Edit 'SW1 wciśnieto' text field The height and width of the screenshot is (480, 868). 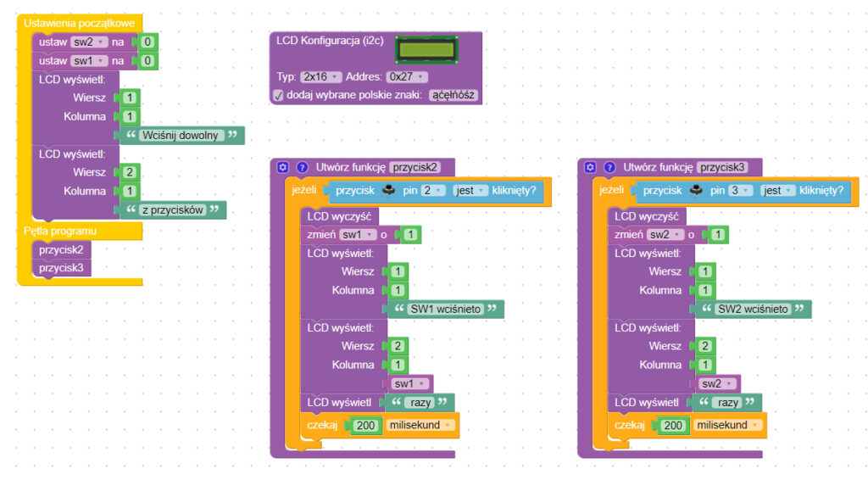click(x=446, y=310)
